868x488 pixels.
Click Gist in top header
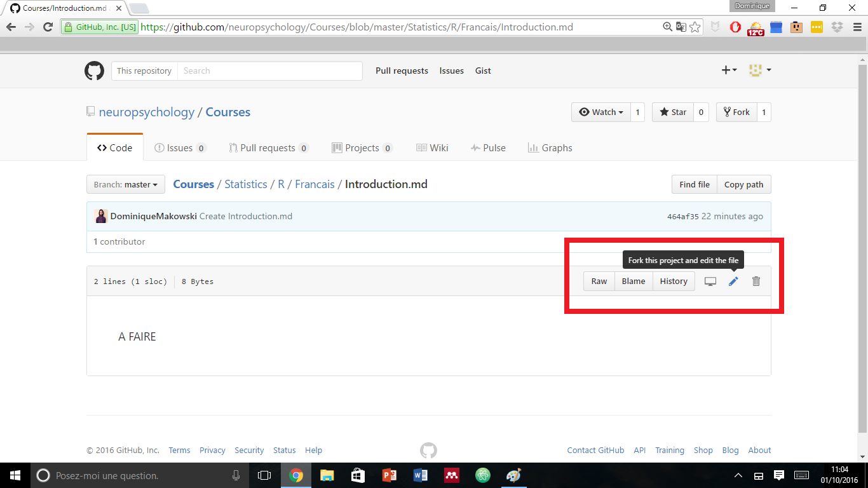pyautogui.click(x=483, y=71)
